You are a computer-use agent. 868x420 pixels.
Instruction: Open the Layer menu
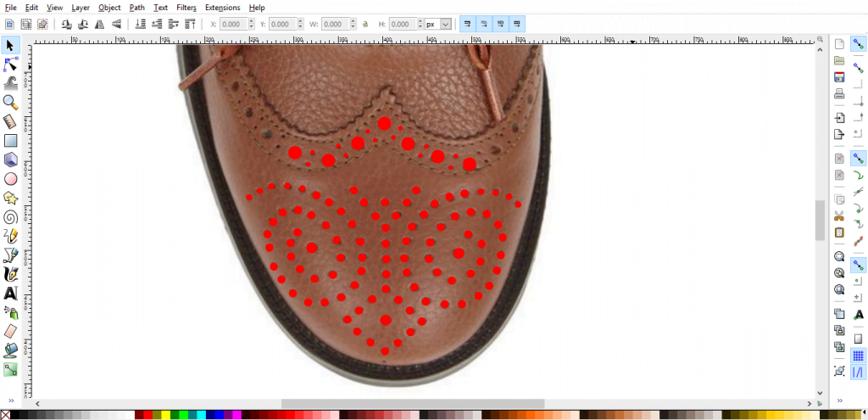[x=81, y=8]
